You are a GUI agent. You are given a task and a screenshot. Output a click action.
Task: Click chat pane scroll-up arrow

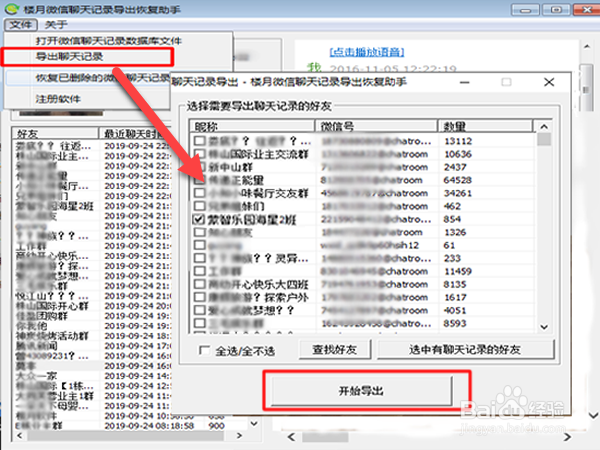coord(587,47)
